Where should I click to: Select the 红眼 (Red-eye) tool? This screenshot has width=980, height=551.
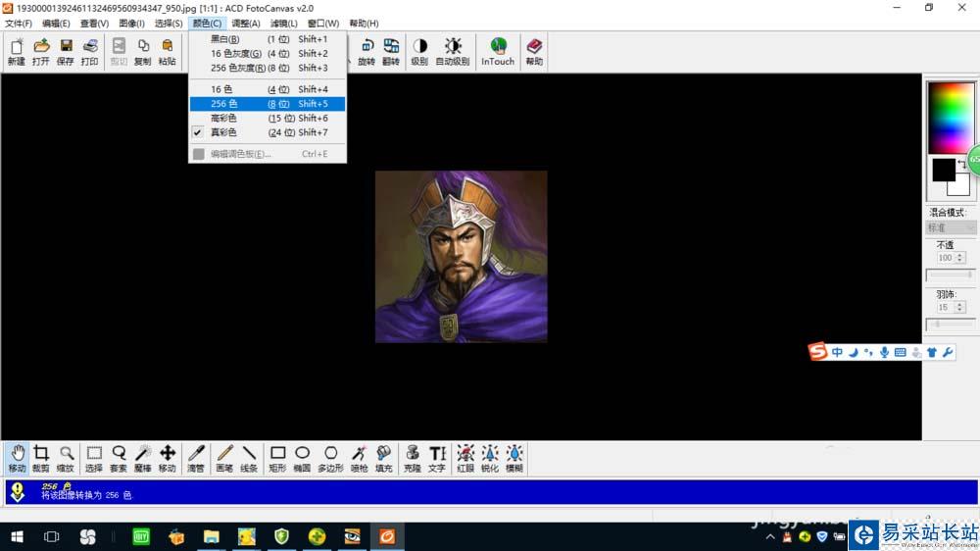pos(465,459)
